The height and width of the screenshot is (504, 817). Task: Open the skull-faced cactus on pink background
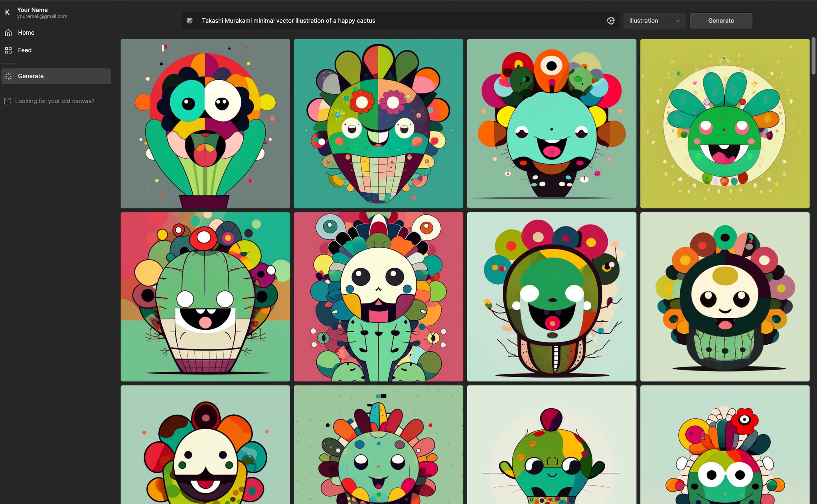pyautogui.click(x=379, y=297)
